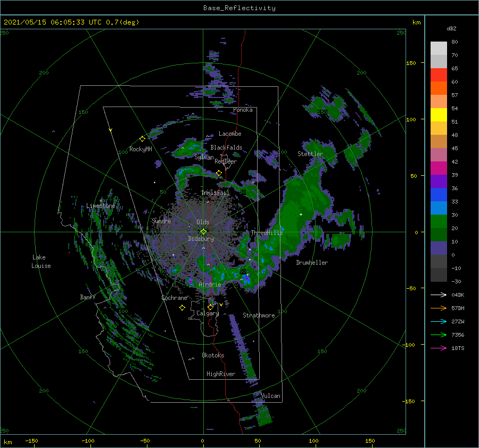Click the Drumheller city label
This screenshot has width=479, height=448.
(x=312, y=263)
